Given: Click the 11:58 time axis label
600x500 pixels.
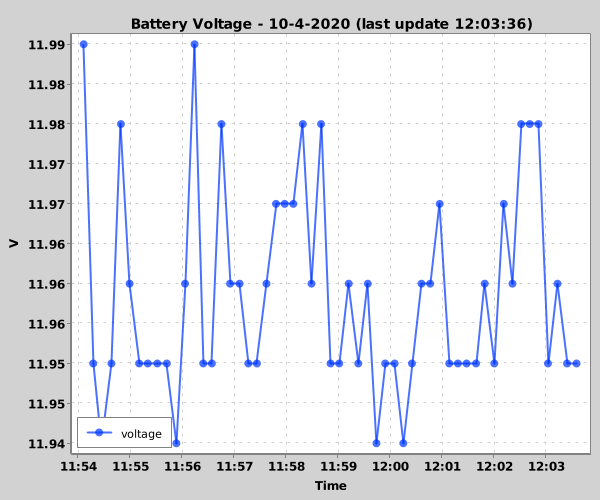Looking at the screenshot, I should 286,466.
